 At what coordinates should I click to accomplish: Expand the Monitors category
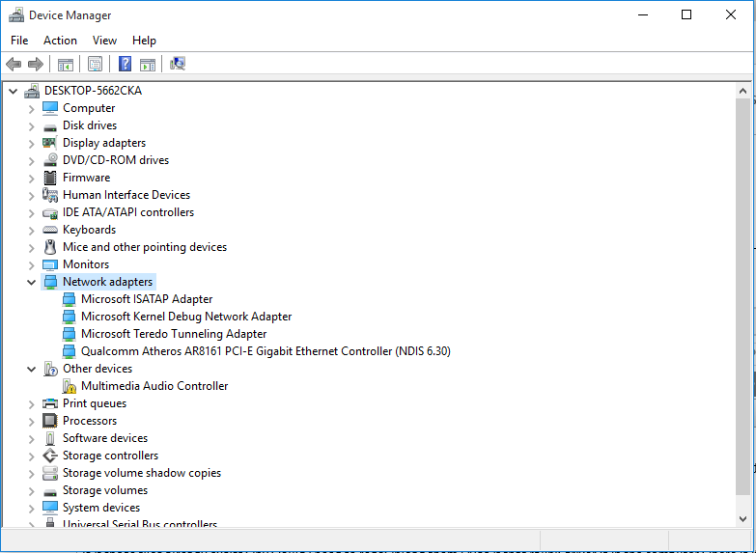31,265
